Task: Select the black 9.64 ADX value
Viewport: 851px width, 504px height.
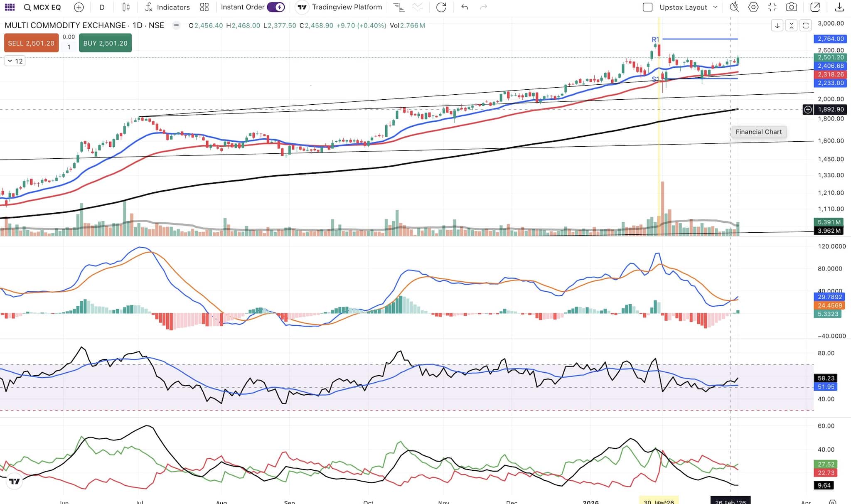Action: (x=824, y=485)
